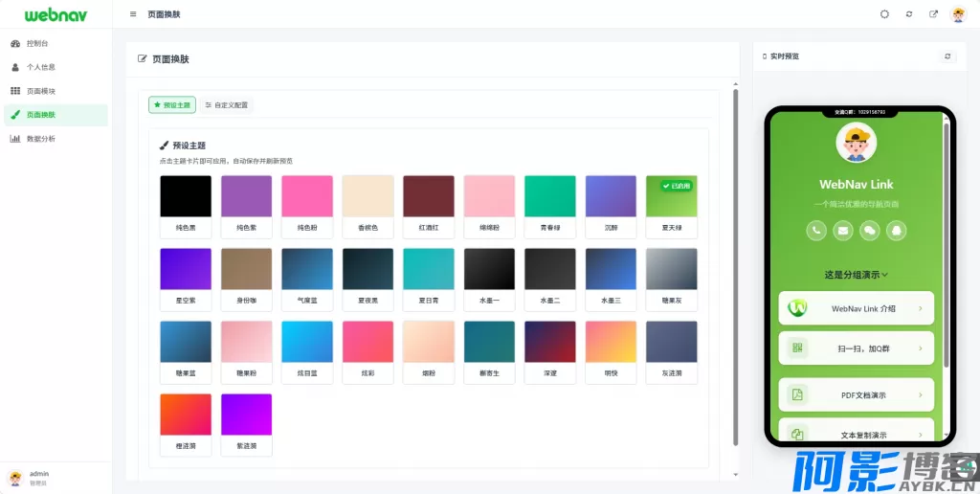The image size is (980, 494).
Task: Click the theme mode icon in header
Action: (x=884, y=14)
